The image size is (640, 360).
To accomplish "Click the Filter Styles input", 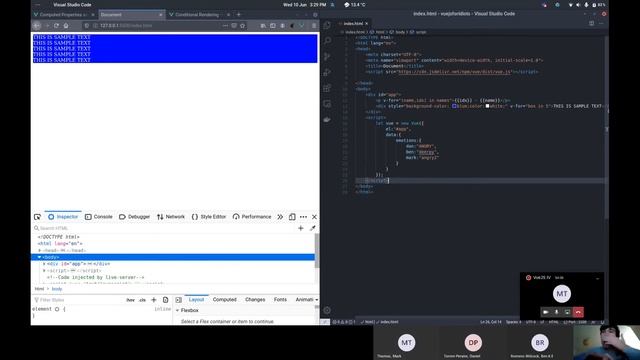I will pyautogui.click(x=78, y=300).
